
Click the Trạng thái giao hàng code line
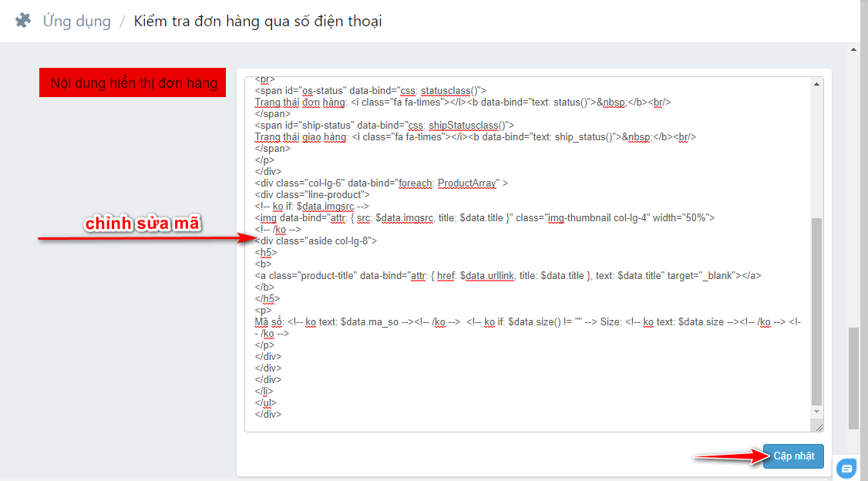point(475,136)
